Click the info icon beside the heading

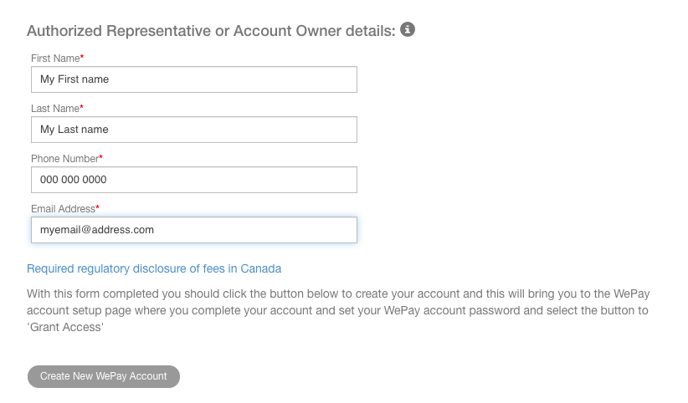(x=407, y=29)
